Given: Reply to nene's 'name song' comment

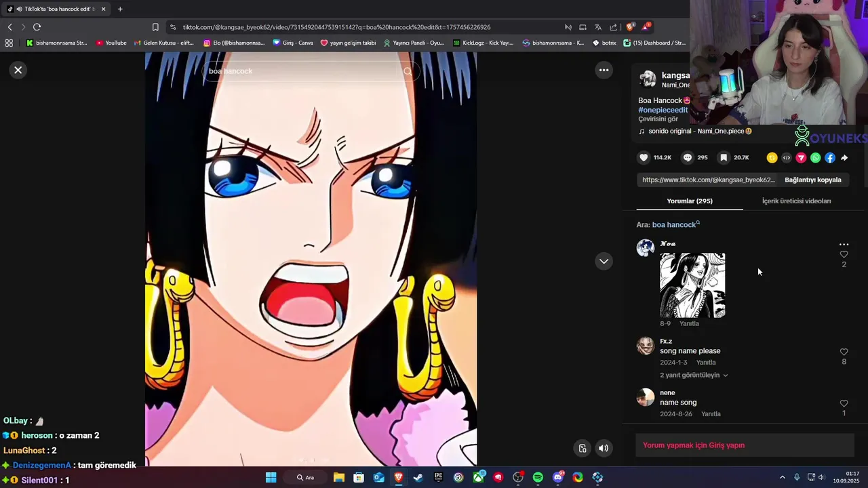Looking at the screenshot, I should (x=711, y=414).
